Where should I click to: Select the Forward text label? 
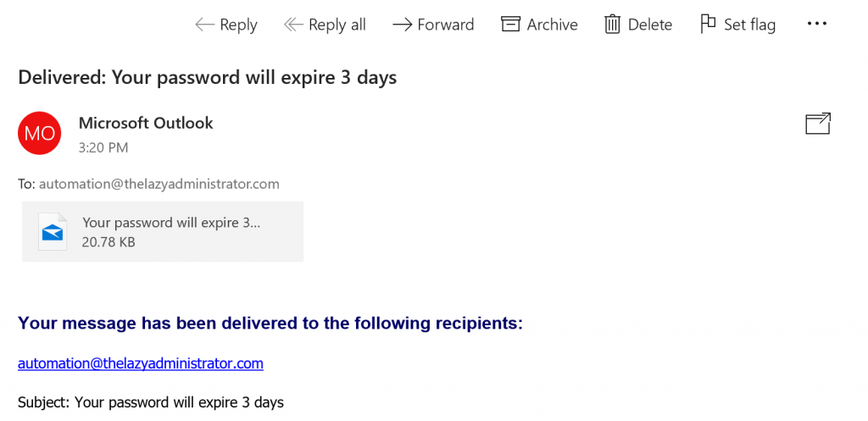(x=446, y=25)
